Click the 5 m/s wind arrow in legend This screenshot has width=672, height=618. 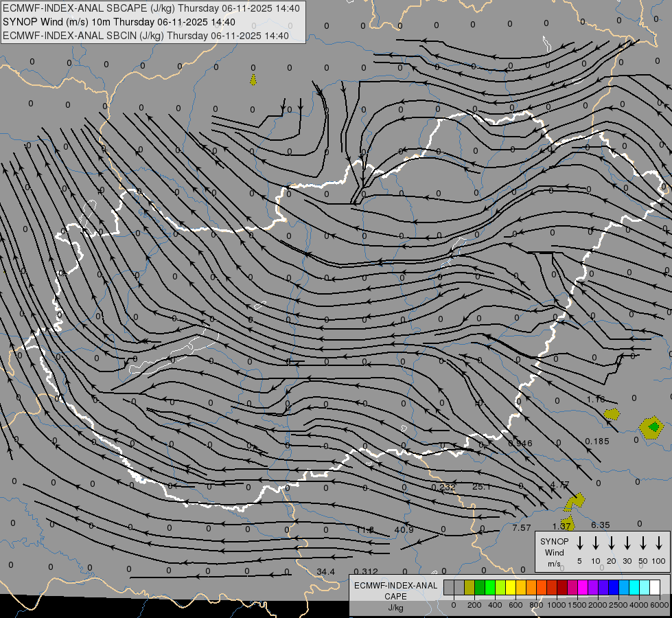[x=579, y=543]
